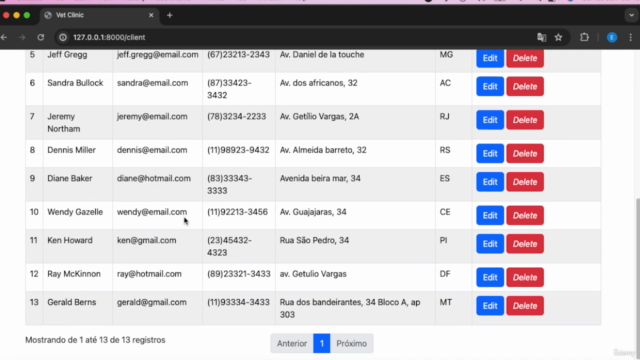Viewport: 640px width, 360px height.
Task: Open the browser extensions puzzle icon
Action: click(x=584, y=38)
